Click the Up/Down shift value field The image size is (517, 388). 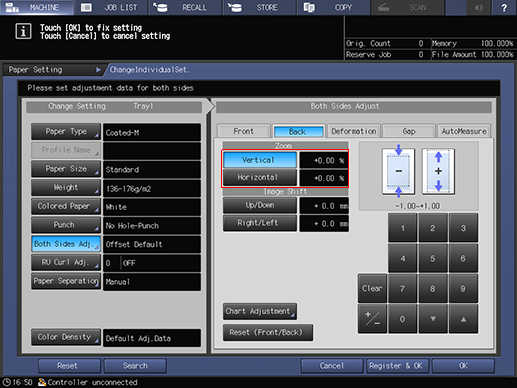pyautogui.click(x=324, y=206)
